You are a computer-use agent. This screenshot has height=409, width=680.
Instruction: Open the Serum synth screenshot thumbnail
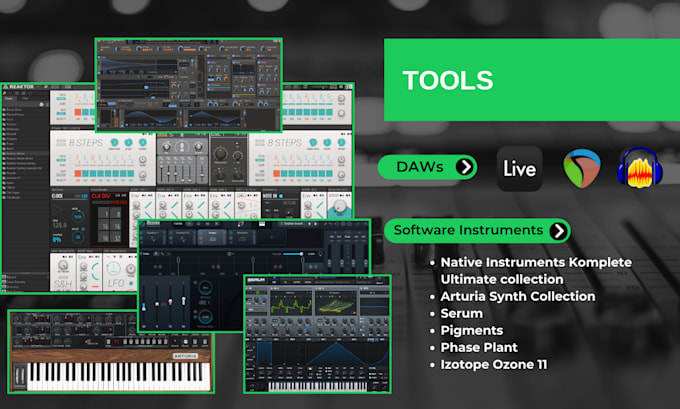coord(317,334)
